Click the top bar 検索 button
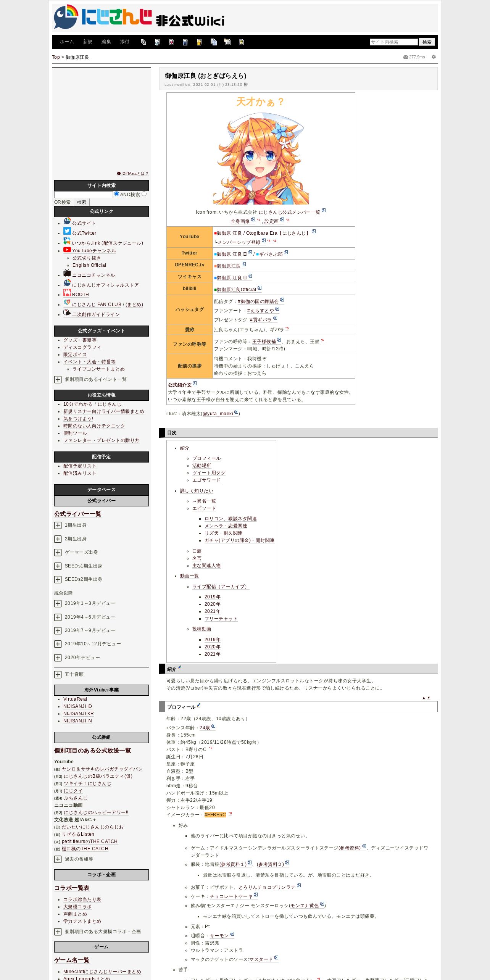The image size is (490, 980). coord(427,42)
